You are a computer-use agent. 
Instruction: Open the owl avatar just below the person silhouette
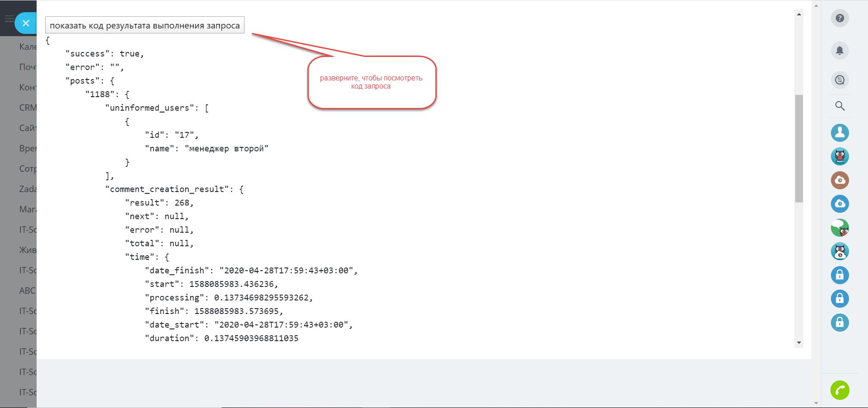tap(840, 156)
